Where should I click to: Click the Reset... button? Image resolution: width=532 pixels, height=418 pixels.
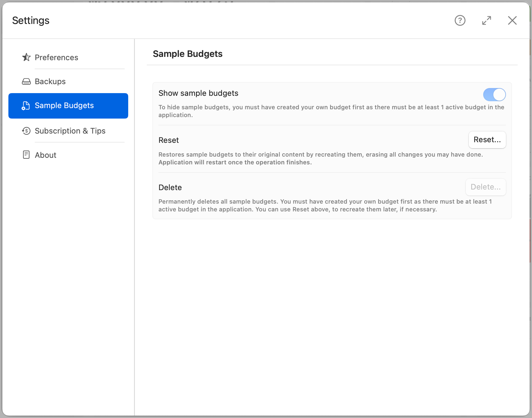(x=487, y=140)
